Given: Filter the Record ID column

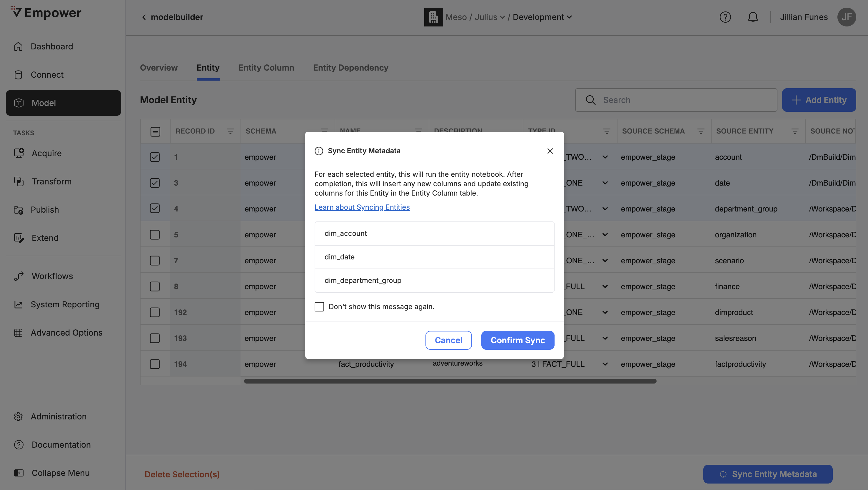Looking at the screenshot, I should [x=230, y=131].
